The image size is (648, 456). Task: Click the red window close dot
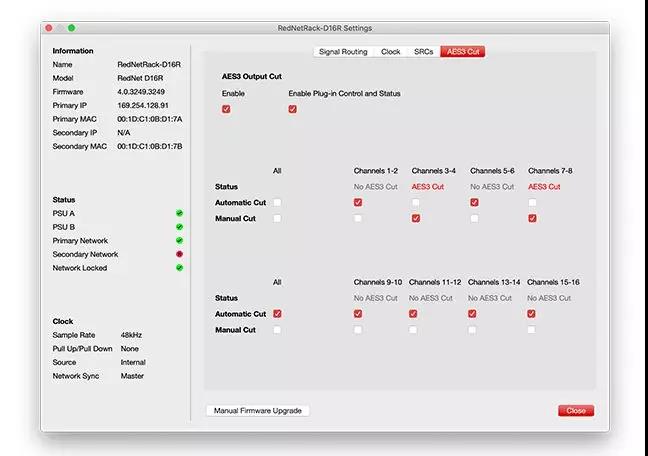pyautogui.click(x=49, y=28)
